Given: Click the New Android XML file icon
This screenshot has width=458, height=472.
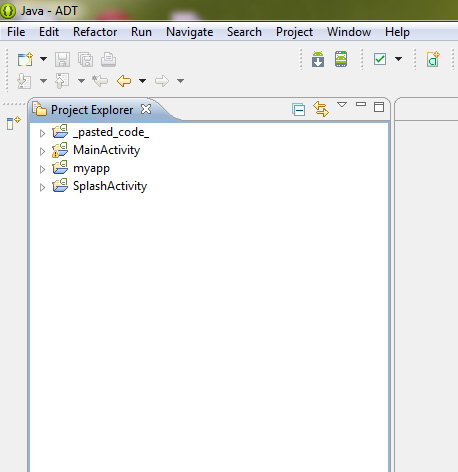Looking at the screenshot, I should 433,59.
